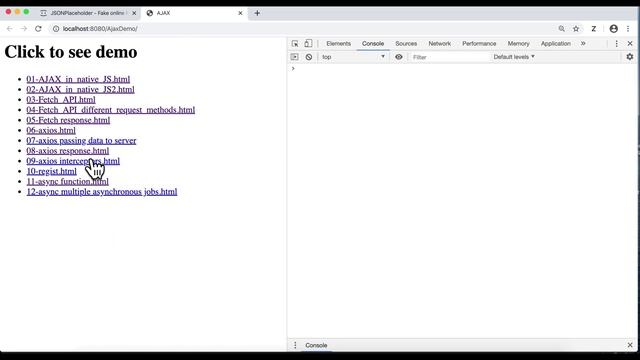Image resolution: width=640 pixels, height=360 pixels.
Task: Switch to the Sources tab
Action: click(406, 43)
